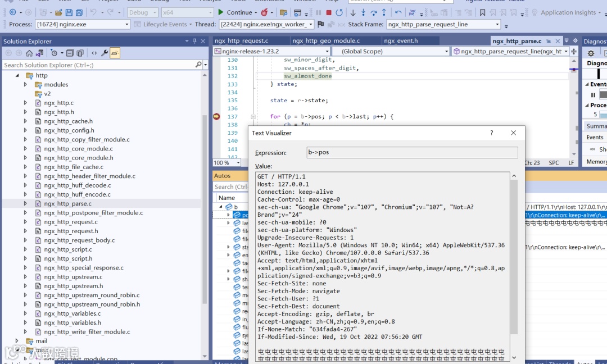Image resolution: width=607 pixels, height=364 pixels.
Task: Click the Text Visualizer help button
Action: click(491, 133)
